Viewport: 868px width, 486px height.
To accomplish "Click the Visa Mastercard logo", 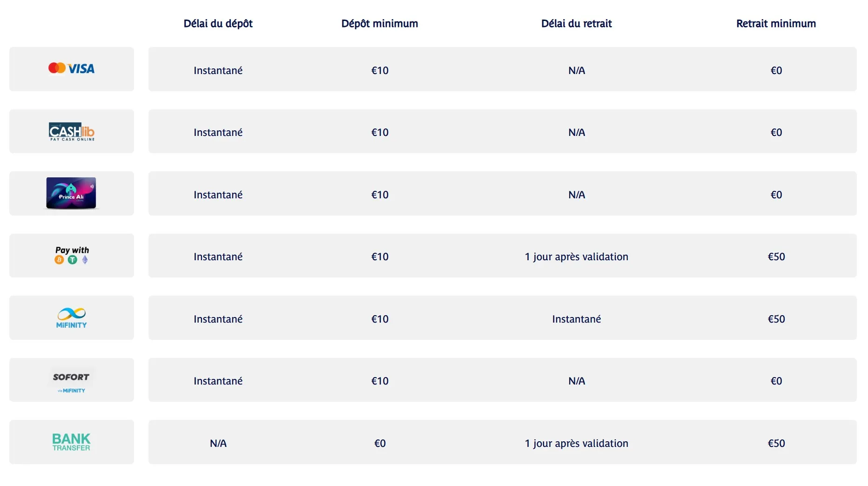I will [x=71, y=68].
